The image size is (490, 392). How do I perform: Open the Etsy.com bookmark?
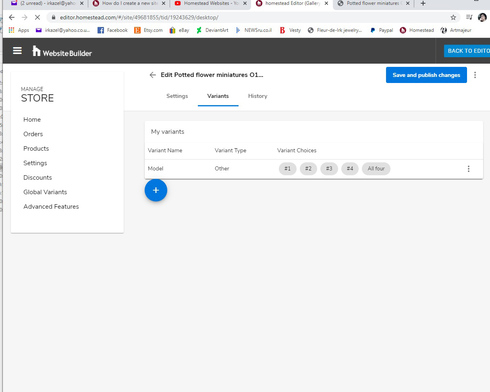148,30
